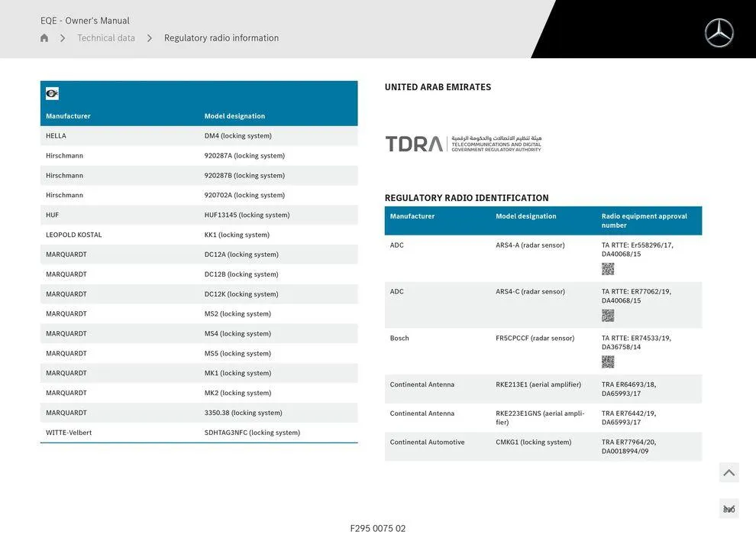
Task: Select the HELLA DM4 locking system row
Action: [x=199, y=135]
